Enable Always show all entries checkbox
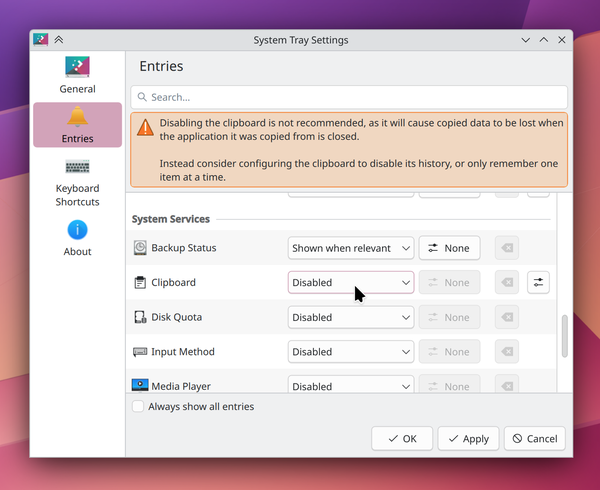 tap(138, 407)
